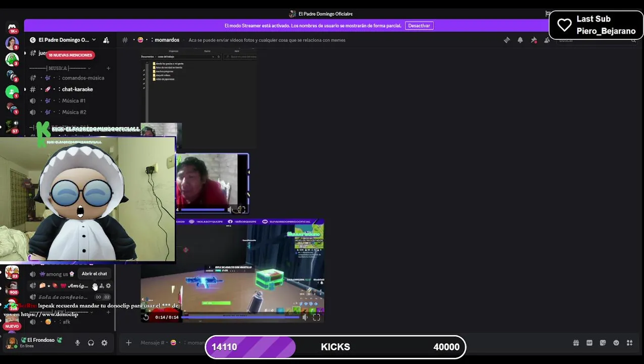The height and width of the screenshot is (364, 644).
Task: Select momardos channel title in header
Action: pos(167,40)
